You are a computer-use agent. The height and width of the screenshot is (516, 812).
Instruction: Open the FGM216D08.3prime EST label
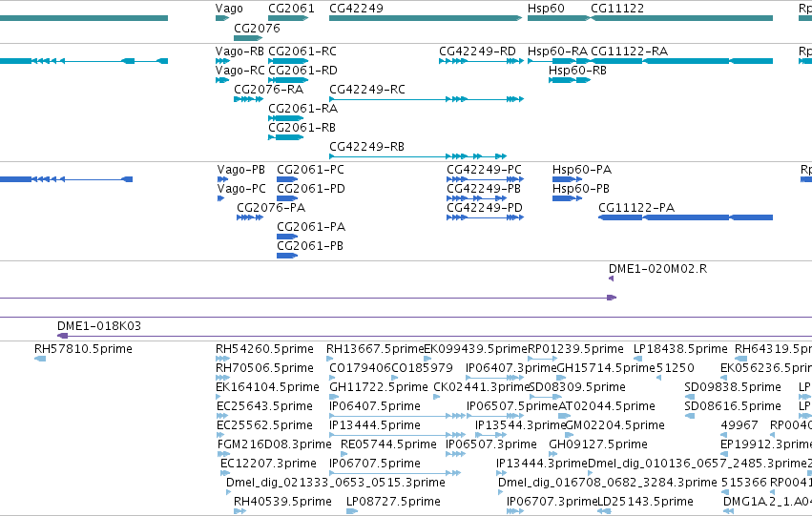coord(275,445)
